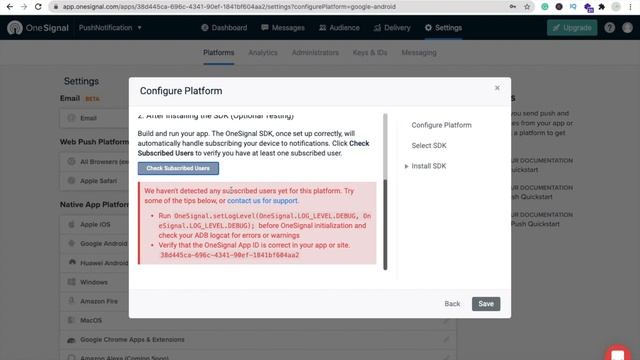Screen dimensions: 640x360
Task: Follow the contact us for support link
Action: pos(262,201)
